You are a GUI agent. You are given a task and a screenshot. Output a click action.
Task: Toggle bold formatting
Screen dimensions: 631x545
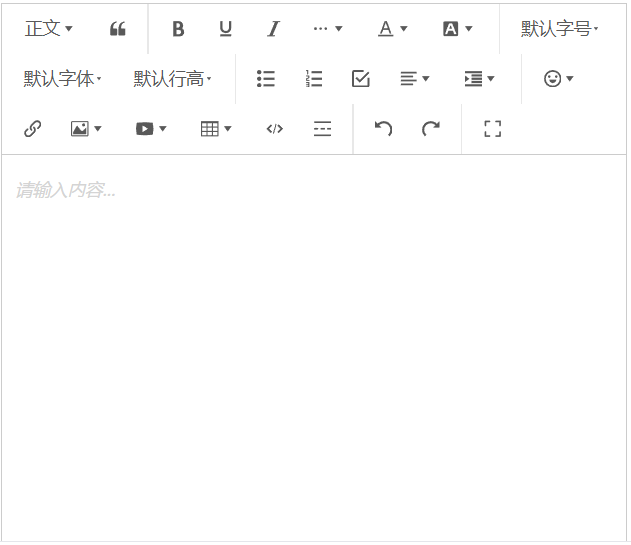(178, 29)
